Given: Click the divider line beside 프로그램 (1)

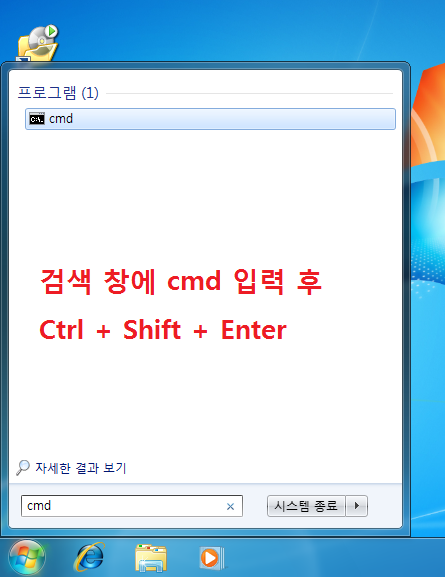Looking at the screenshot, I should tap(250, 93).
